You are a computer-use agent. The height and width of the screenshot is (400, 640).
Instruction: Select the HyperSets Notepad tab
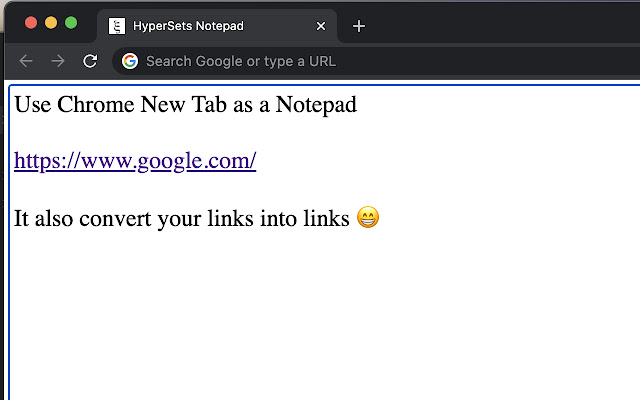coord(217,26)
